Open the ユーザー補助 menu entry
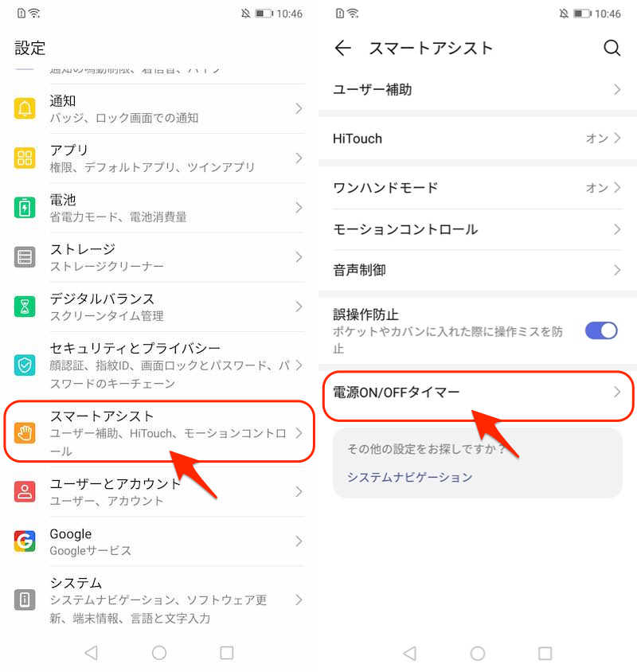The height and width of the screenshot is (672, 637). [x=477, y=89]
